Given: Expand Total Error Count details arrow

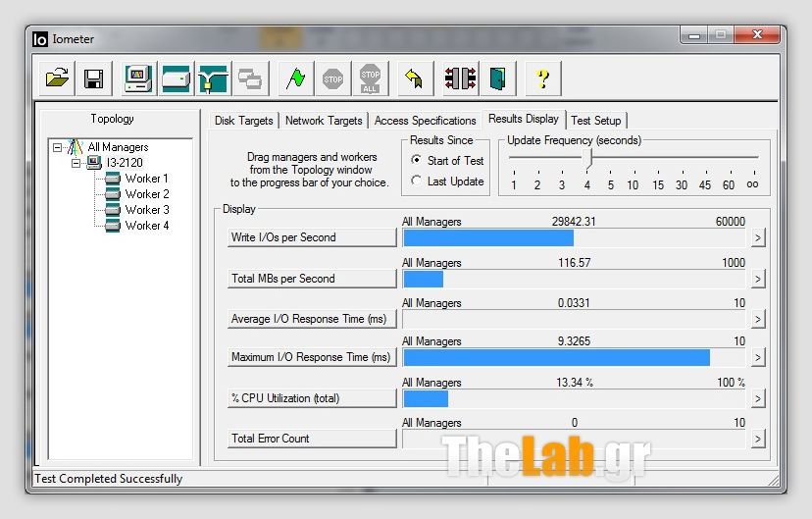Looking at the screenshot, I should pyautogui.click(x=758, y=440).
